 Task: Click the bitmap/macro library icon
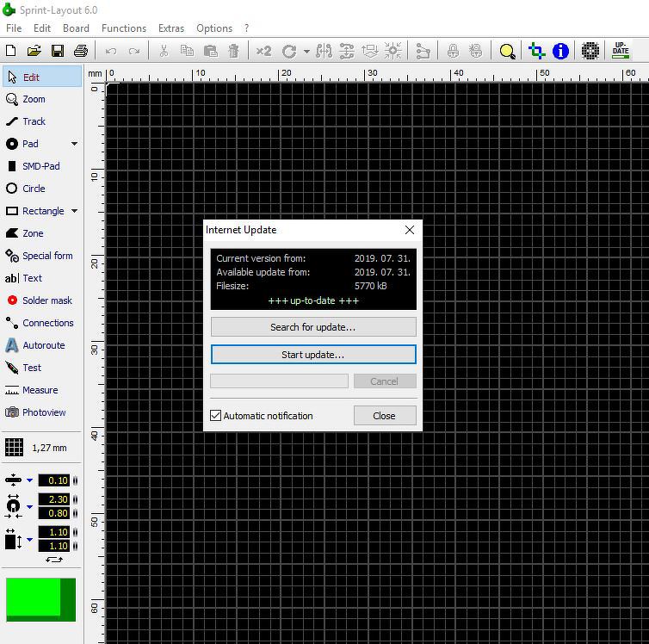pos(590,51)
